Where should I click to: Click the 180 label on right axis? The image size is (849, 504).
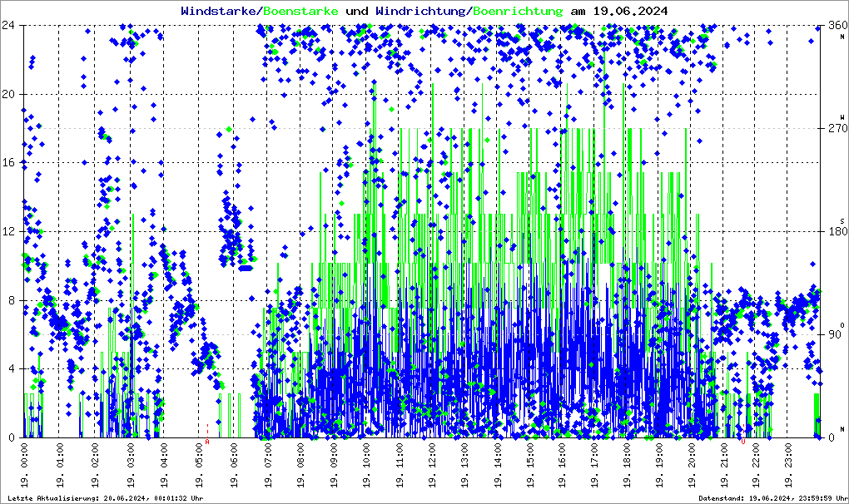(835, 231)
